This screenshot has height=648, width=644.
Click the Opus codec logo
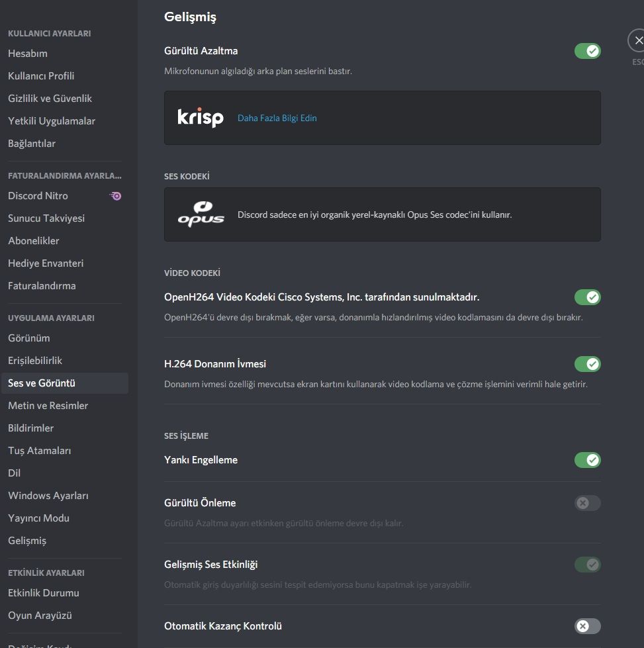(201, 214)
